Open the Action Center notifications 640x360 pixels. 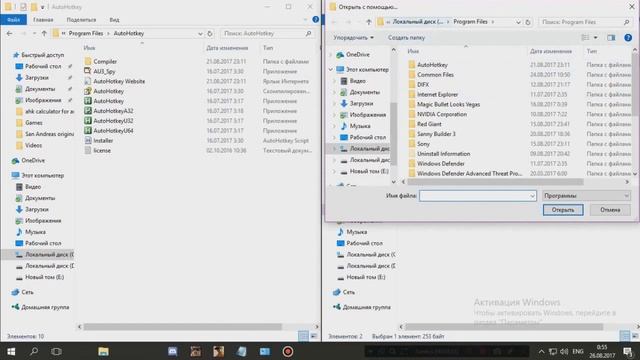[628, 351]
